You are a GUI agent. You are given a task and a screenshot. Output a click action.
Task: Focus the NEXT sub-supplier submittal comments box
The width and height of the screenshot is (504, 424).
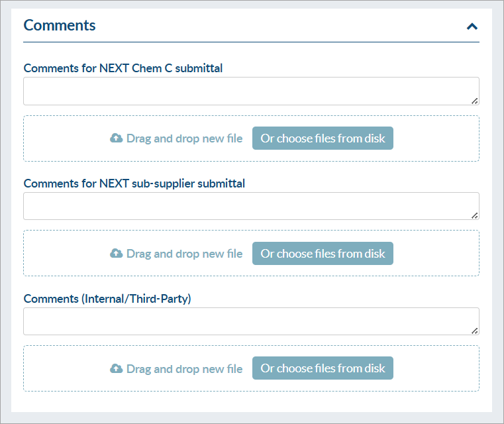point(251,206)
